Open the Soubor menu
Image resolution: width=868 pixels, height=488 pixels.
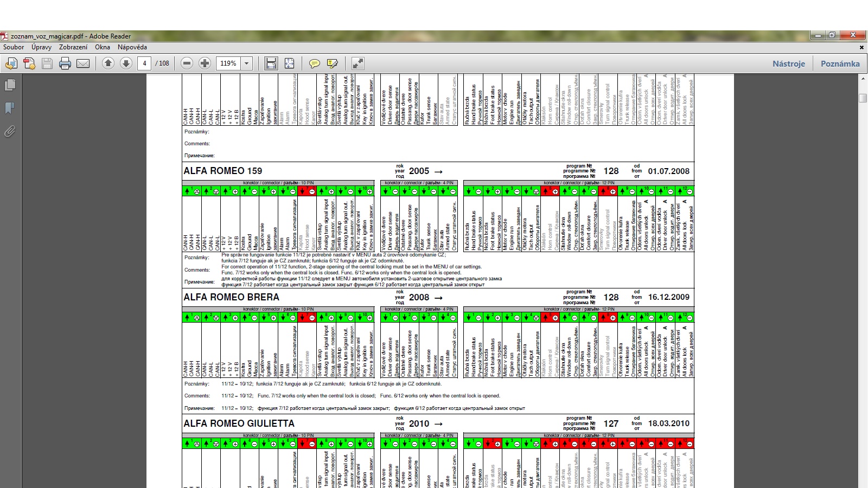14,47
